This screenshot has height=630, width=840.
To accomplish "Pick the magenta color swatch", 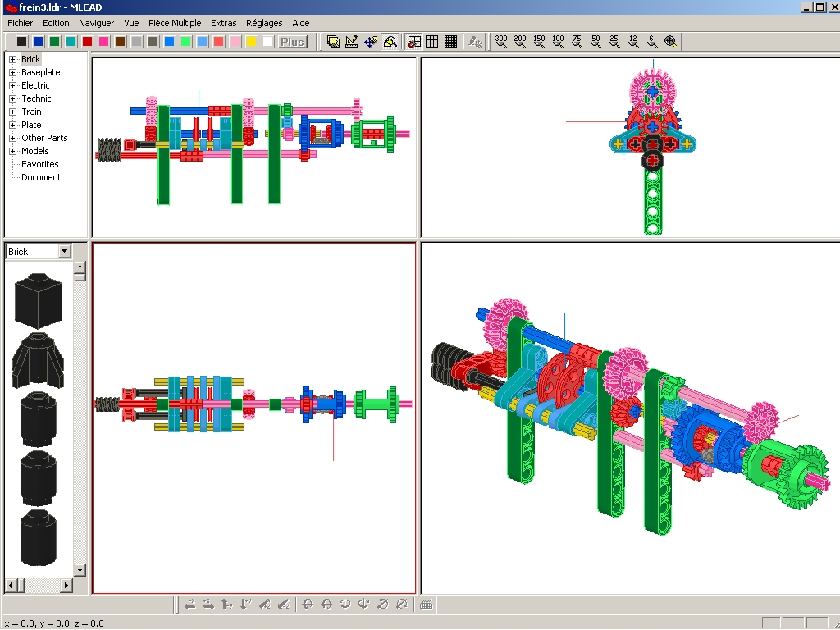I will (104, 42).
